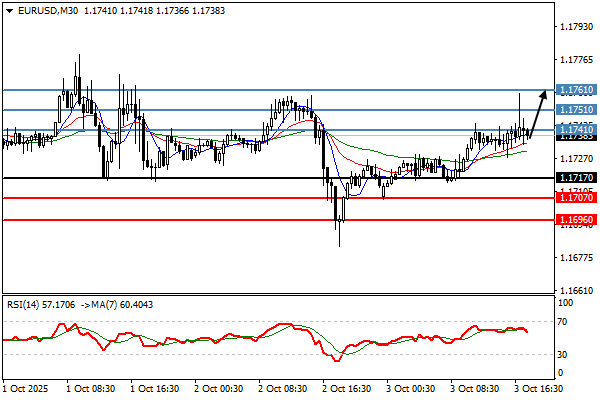Select the 1.17410 blue price tag

pos(574,129)
